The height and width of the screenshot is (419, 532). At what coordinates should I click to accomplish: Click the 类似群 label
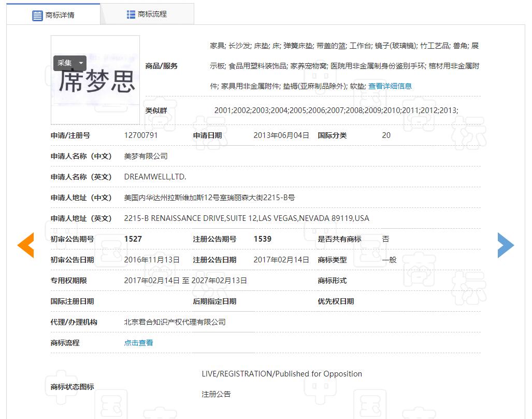[156, 110]
